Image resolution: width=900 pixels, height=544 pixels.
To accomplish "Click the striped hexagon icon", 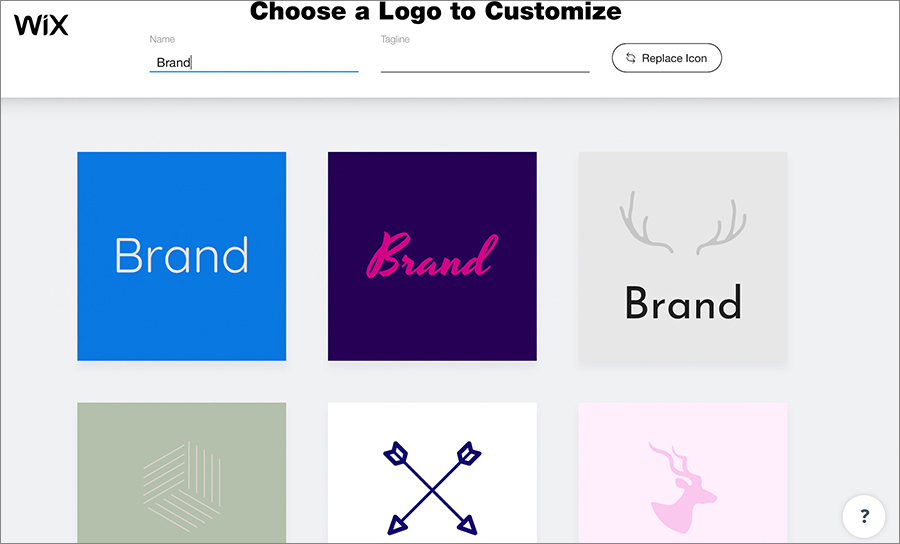I will pos(182,485).
